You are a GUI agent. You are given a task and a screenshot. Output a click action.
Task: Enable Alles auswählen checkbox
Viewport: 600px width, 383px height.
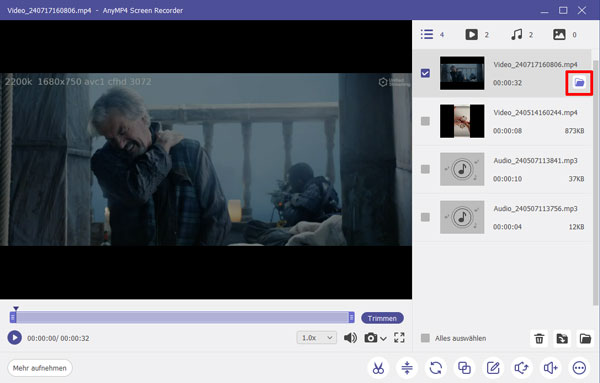[425, 338]
